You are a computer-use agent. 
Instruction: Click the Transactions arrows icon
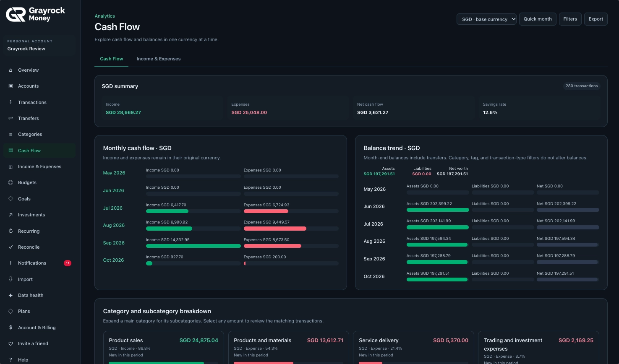[10, 102]
